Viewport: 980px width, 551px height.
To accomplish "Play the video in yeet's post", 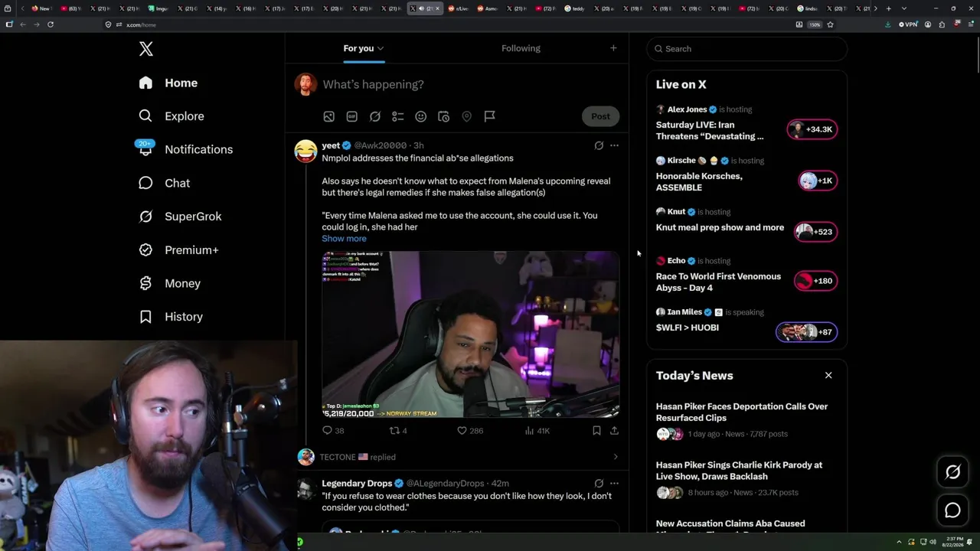I will (x=470, y=334).
